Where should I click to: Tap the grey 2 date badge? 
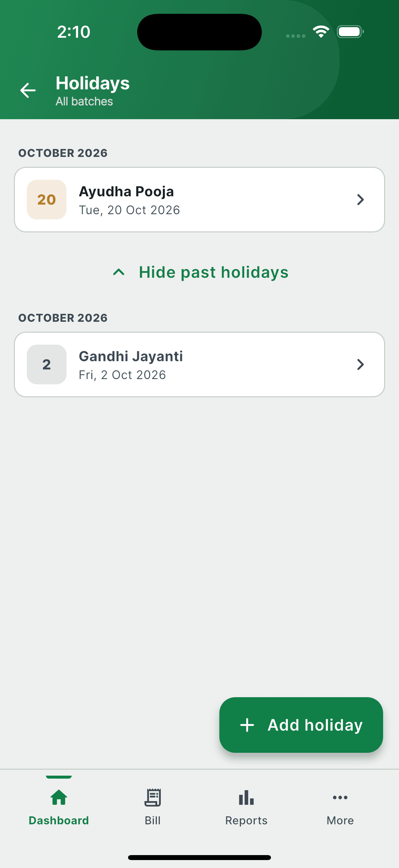coord(46,364)
